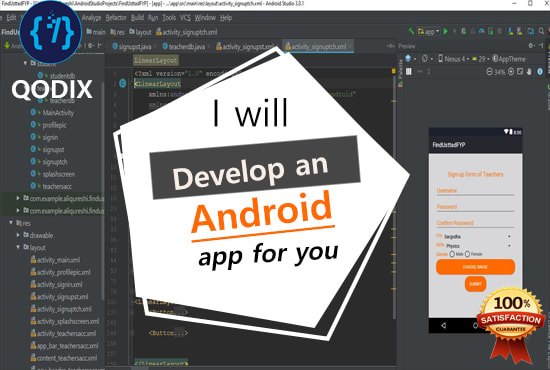The height and width of the screenshot is (370, 550).
Task: Click the green Run app button
Action: tap(446, 32)
